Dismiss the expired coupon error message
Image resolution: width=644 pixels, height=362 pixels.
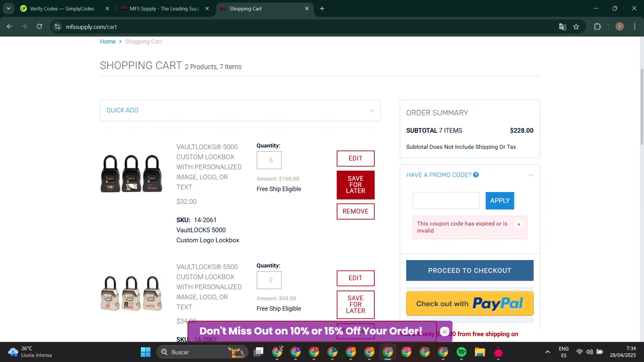tap(519, 224)
